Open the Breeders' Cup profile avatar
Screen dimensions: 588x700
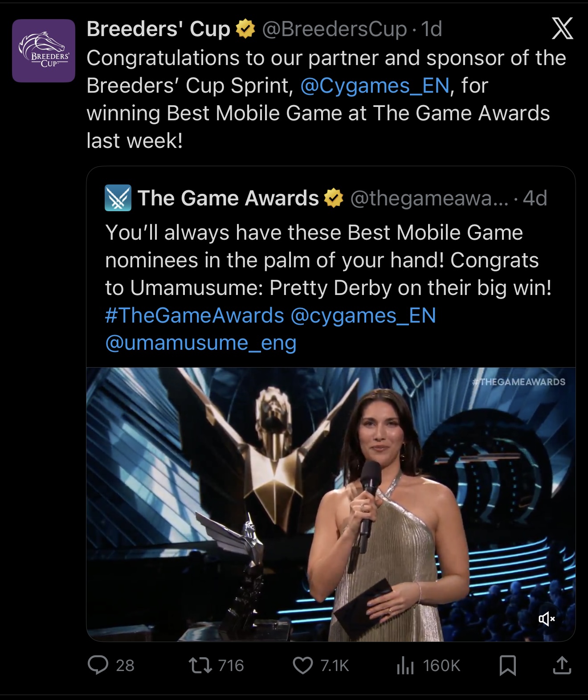(x=44, y=51)
